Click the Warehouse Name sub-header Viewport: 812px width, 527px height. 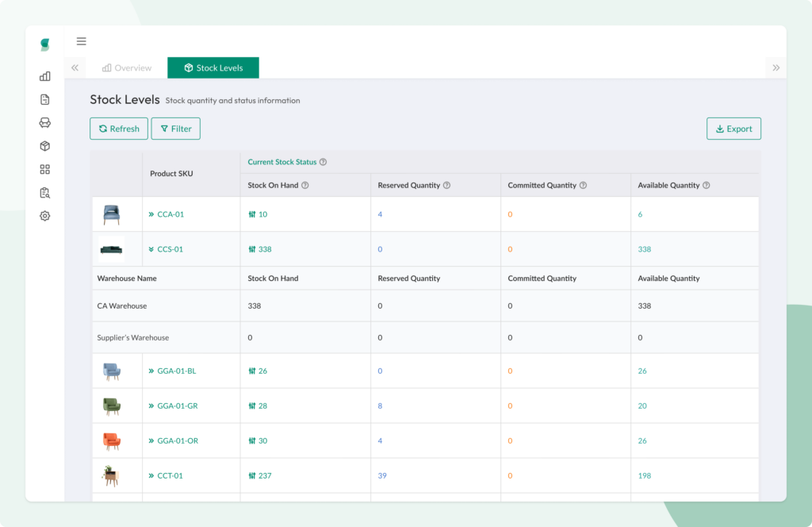127,279
